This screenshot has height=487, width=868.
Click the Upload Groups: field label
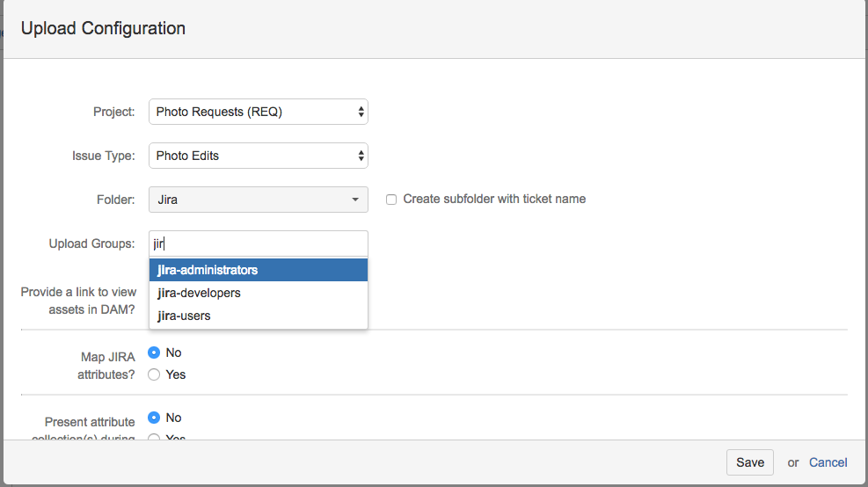91,243
